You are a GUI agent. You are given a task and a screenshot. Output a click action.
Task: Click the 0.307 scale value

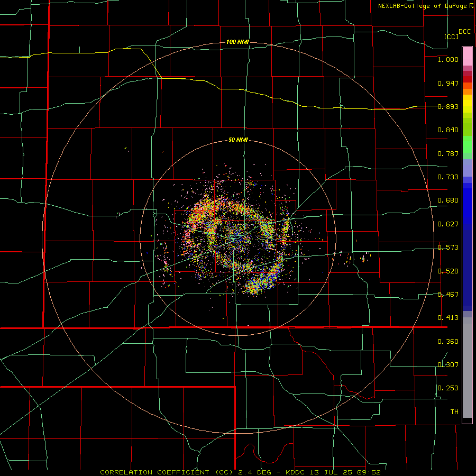tap(448, 365)
